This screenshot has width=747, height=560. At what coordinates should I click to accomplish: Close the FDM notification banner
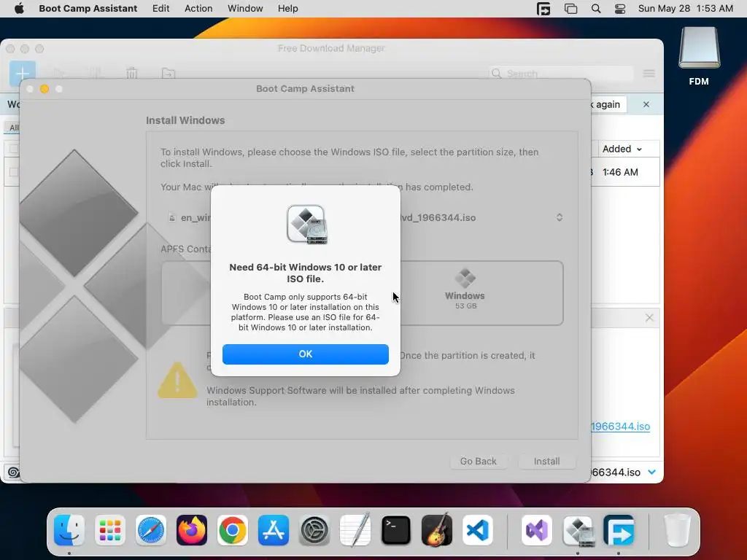(646, 104)
